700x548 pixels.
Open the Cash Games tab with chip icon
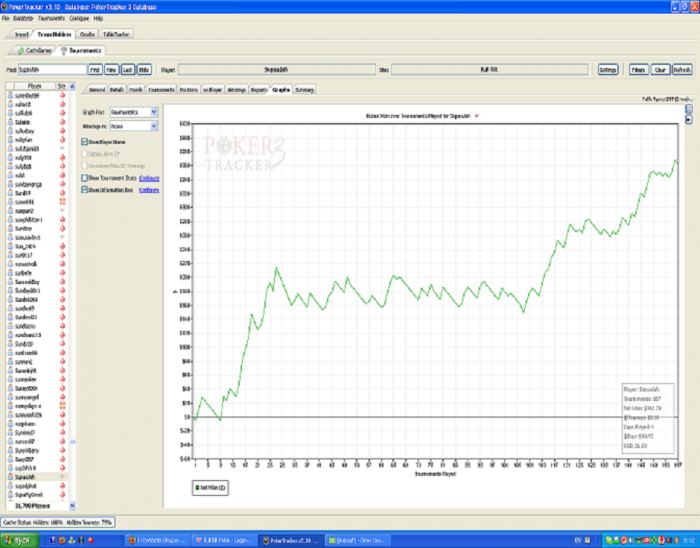click(x=35, y=50)
